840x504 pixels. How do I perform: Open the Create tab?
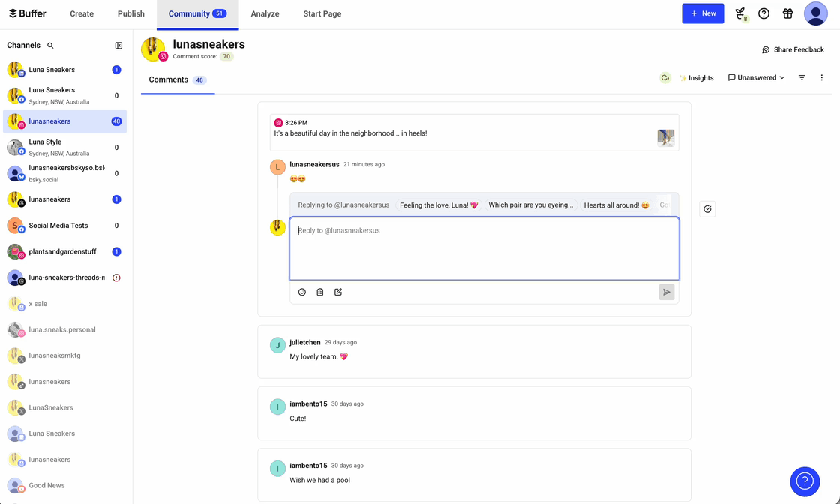pos(82,14)
